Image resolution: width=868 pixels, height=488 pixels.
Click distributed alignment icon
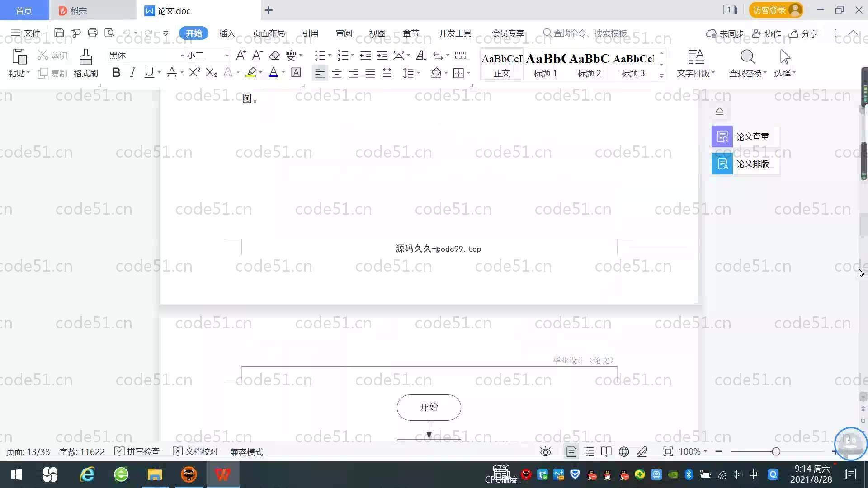(387, 73)
